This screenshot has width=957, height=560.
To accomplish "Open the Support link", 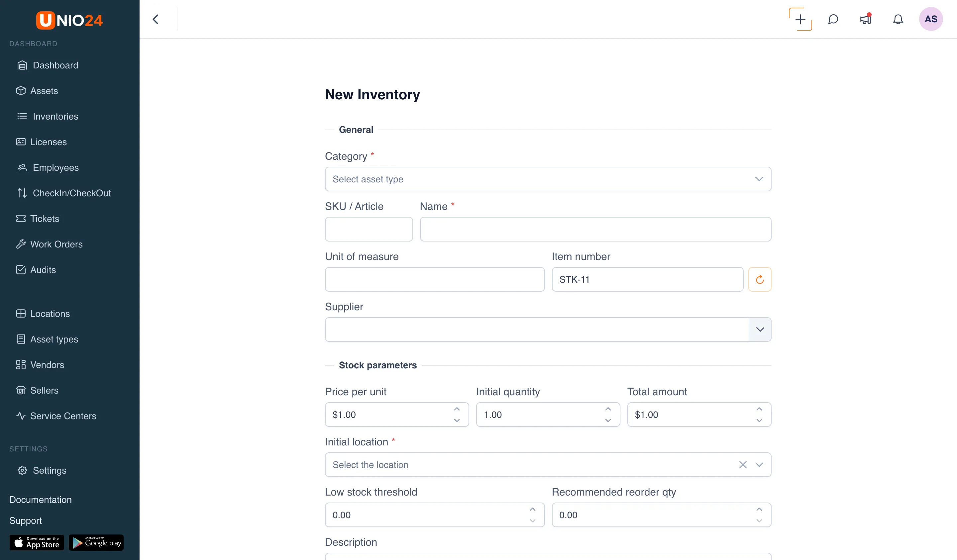I will (x=26, y=520).
